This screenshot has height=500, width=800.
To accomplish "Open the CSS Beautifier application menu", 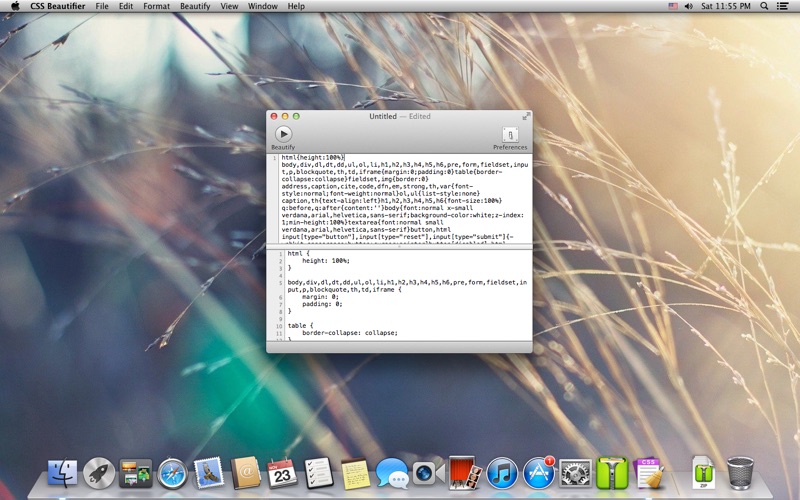I will coord(58,6).
